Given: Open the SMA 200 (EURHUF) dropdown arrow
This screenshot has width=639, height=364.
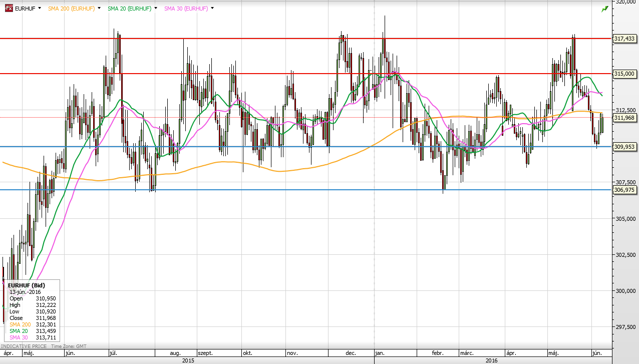Looking at the screenshot, I should (99, 9).
